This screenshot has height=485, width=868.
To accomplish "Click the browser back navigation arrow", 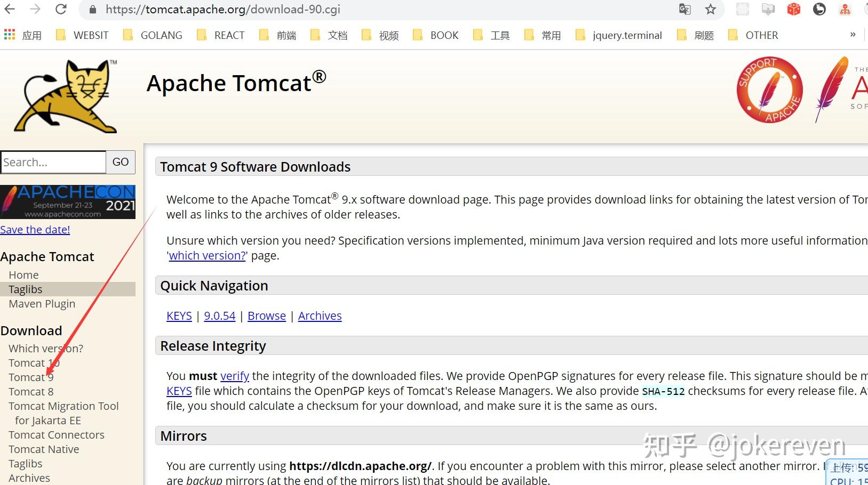I will click(x=11, y=9).
